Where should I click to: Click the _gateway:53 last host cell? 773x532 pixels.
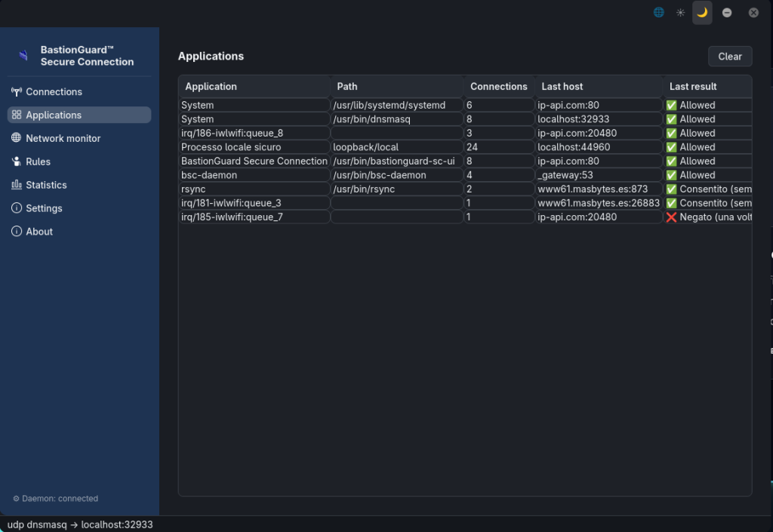tap(599, 175)
